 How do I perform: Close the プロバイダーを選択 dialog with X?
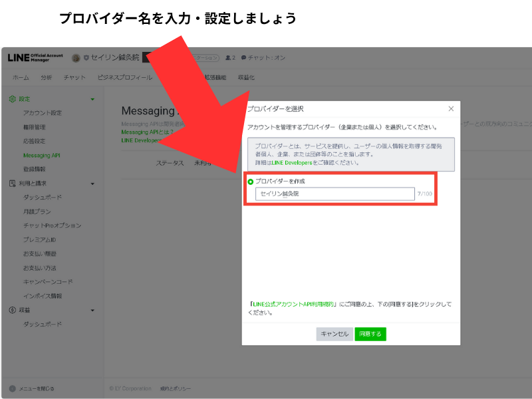coord(451,108)
